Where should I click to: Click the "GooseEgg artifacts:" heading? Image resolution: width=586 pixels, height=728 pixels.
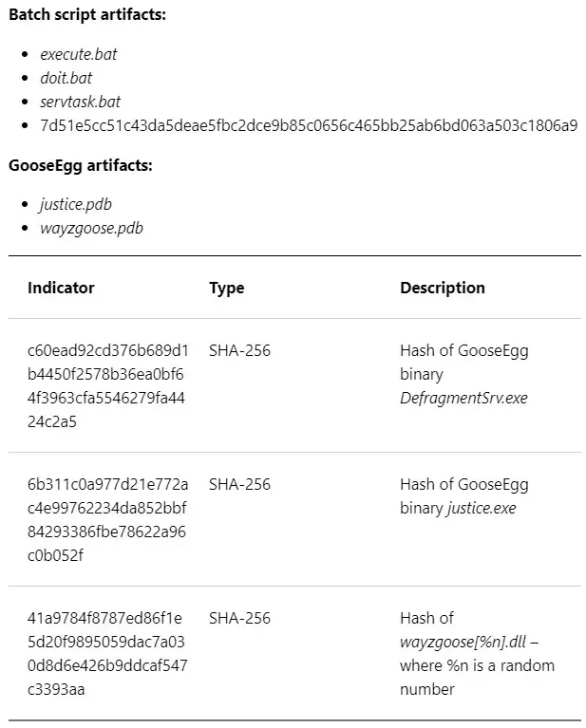click(x=81, y=166)
